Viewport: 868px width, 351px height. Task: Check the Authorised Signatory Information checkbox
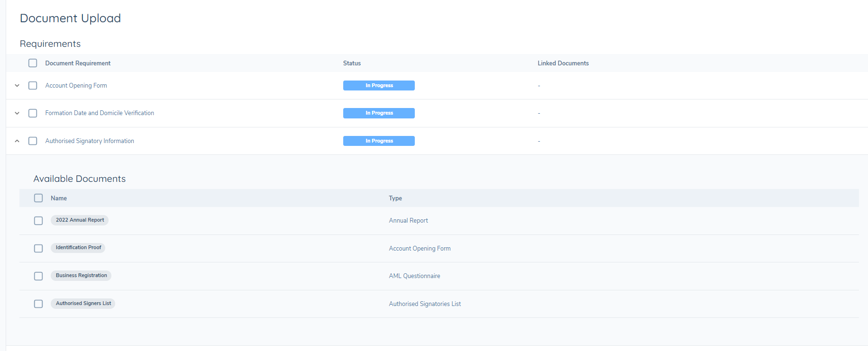pyautogui.click(x=33, y=141)
